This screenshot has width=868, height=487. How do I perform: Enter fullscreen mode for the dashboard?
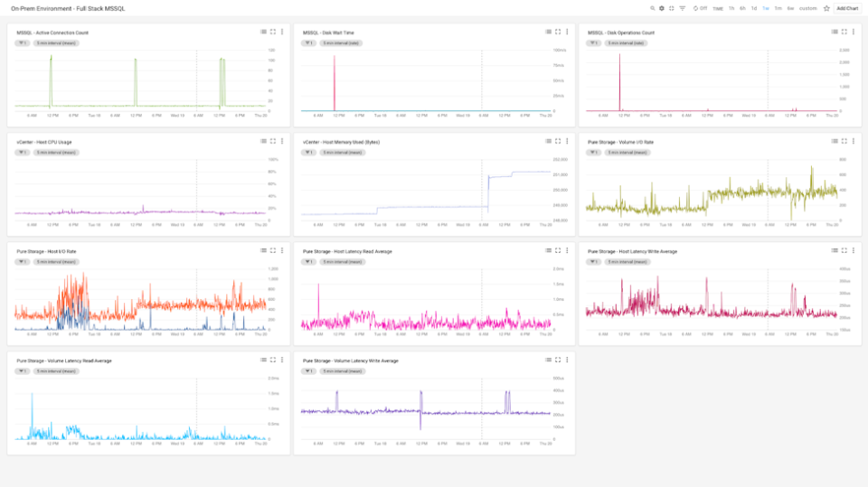click(672, 8)
